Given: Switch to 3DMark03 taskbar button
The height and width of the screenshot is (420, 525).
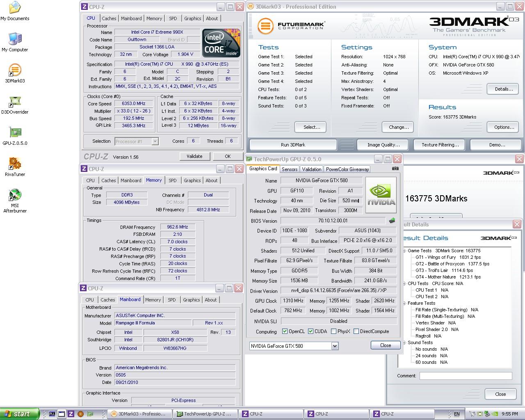Looking at the screenshot, I should (x=139, y=414).
